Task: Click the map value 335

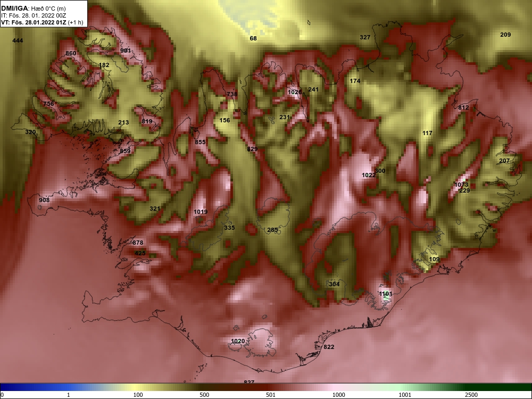Action: pyautogui.click(x=229, y=228)
